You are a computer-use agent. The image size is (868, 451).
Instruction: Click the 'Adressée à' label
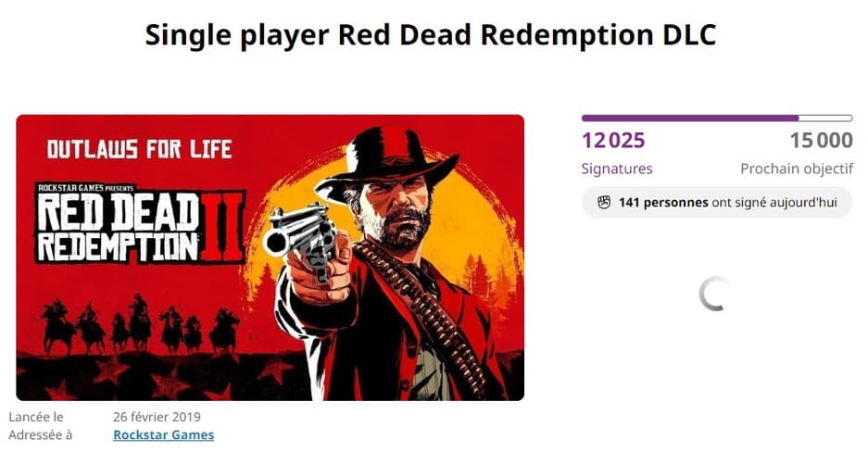point(41,435)
